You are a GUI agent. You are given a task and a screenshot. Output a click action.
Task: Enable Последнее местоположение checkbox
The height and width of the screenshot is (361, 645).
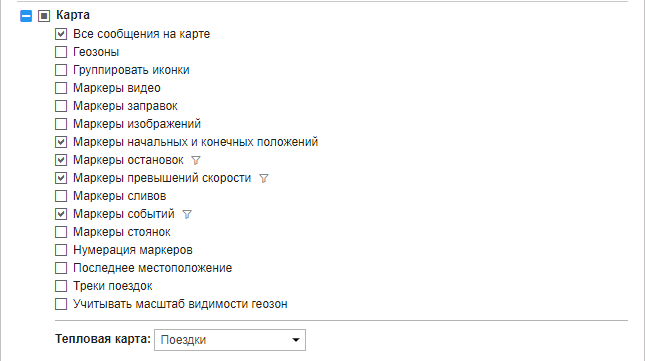coord(61,268)
